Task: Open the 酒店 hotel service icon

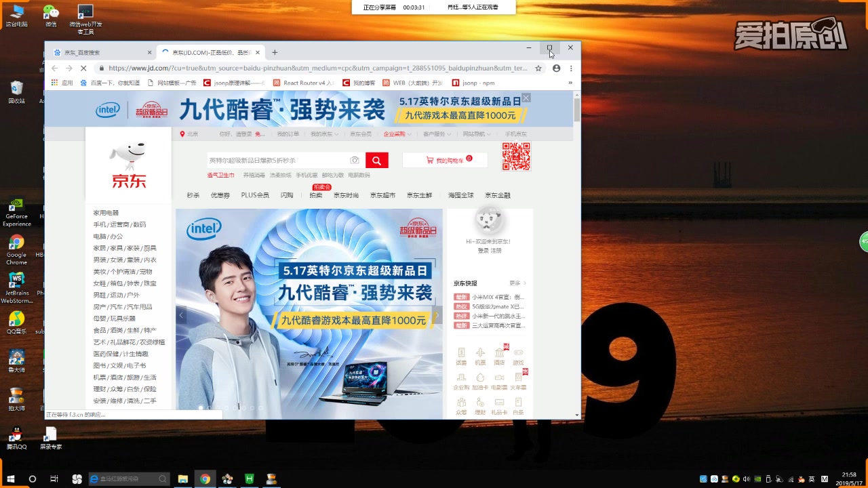Action: coord(499,357)
